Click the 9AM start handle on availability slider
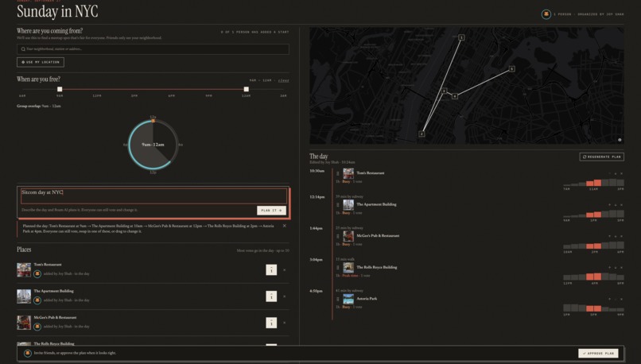 [60, 89]
